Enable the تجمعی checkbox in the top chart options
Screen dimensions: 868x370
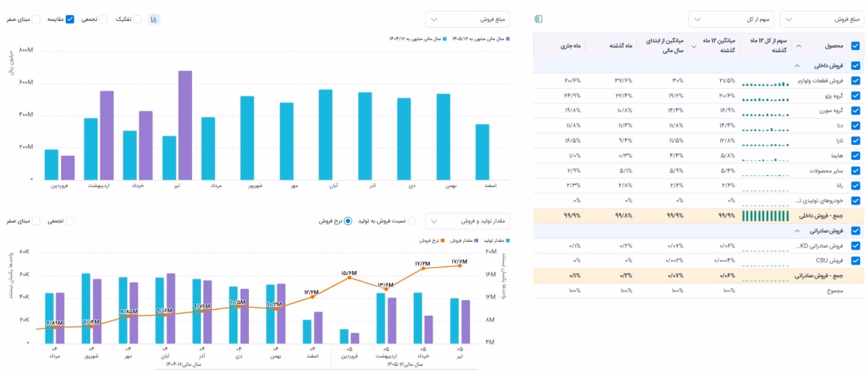103,20
